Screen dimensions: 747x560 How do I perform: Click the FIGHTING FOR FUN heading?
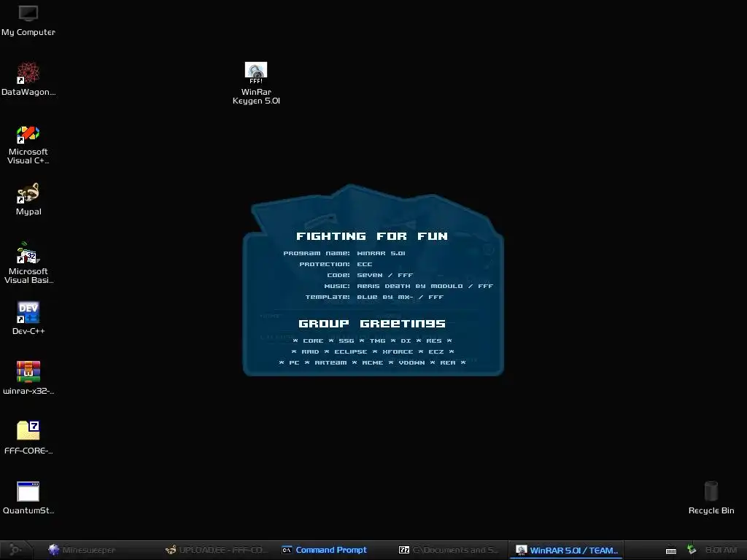click(x=371, y=236)
